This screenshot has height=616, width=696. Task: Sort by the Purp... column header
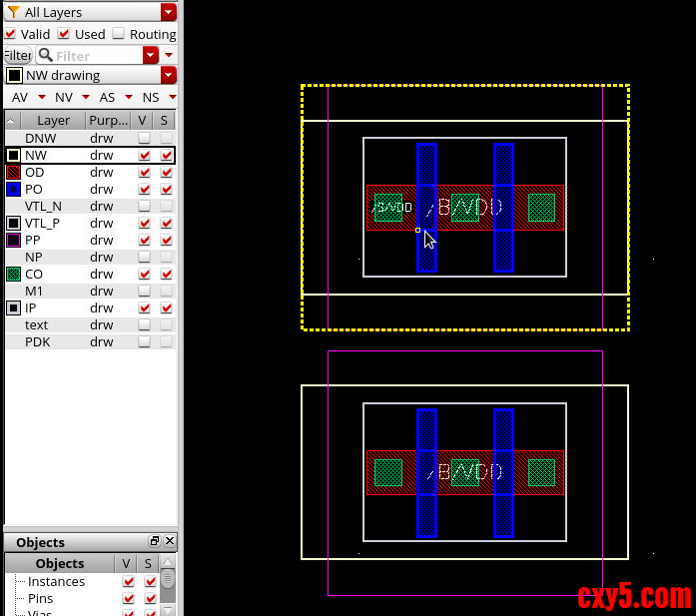coord(108,120)
